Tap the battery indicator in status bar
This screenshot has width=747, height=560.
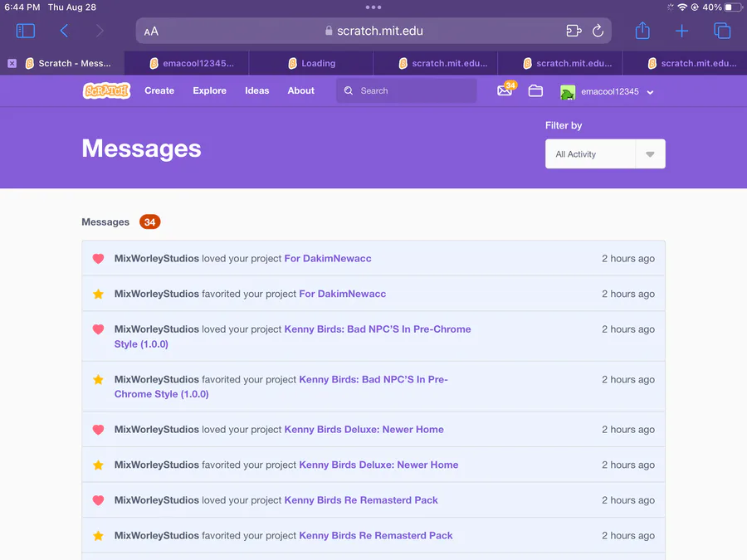(x=733, y=7)
